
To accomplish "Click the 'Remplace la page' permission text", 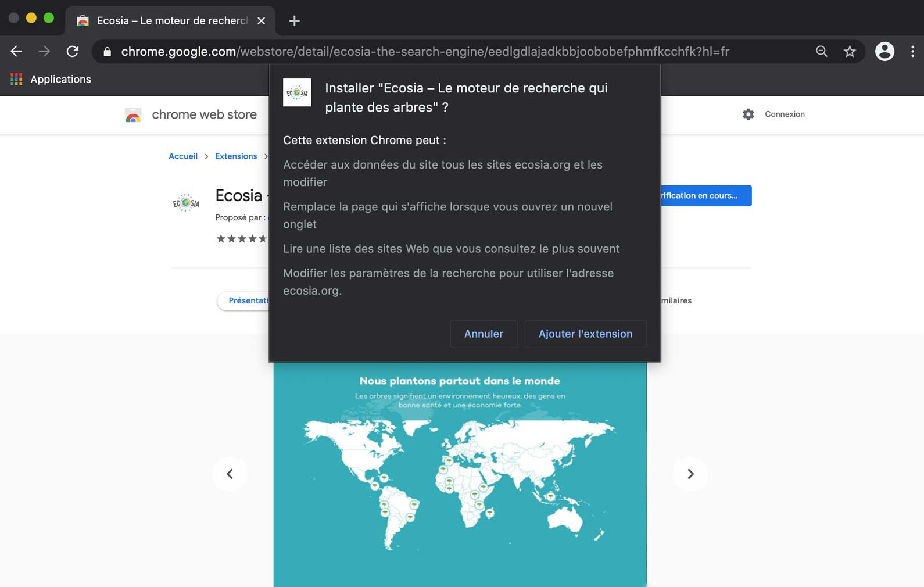I will [x=447, y=215].
